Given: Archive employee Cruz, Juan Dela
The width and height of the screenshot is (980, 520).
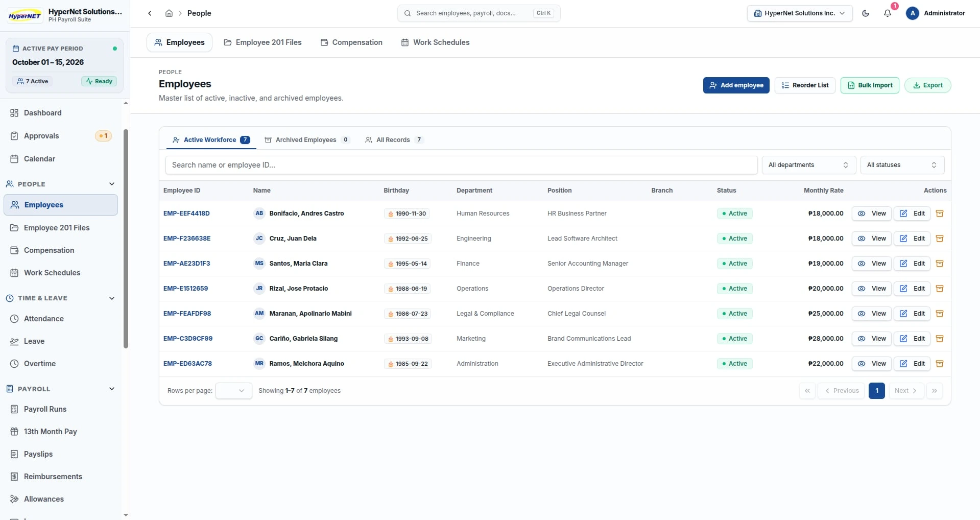Looking at the screenshot, I should 940,239.
